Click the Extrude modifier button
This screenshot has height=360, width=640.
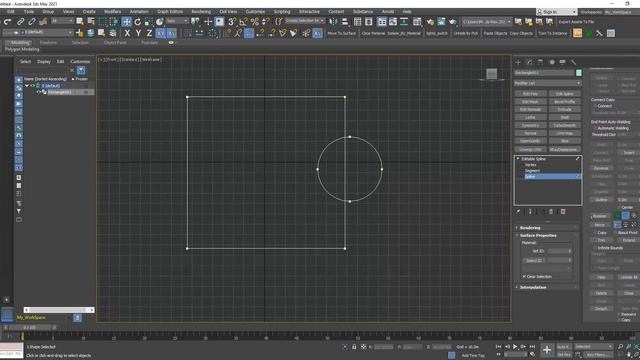(564, 109)
